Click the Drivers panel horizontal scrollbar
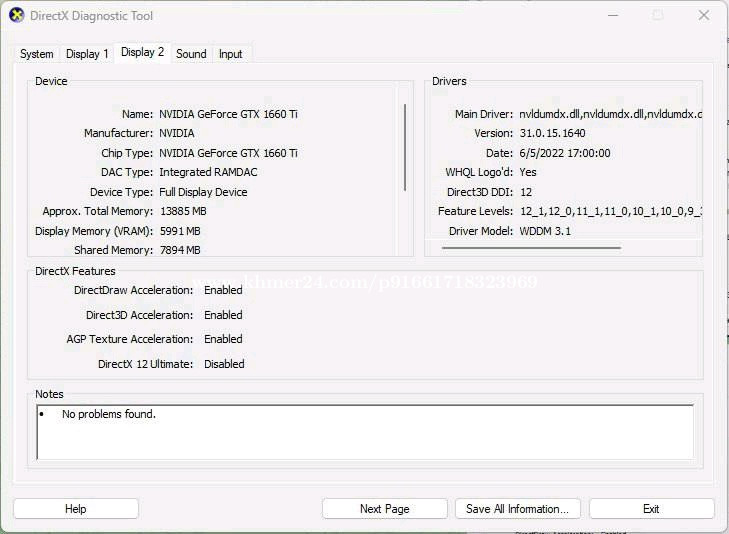 pos(531,248)
